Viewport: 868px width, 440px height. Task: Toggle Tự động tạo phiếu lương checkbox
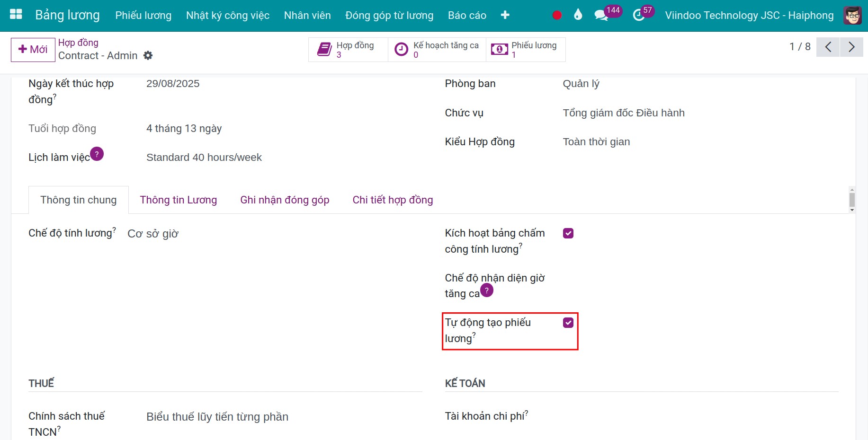pos(568,323)
